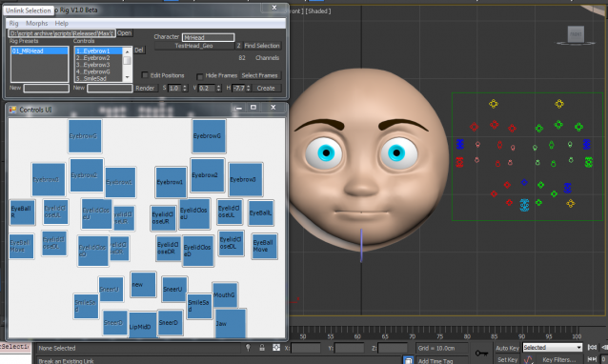The width and height of the screenshot is (608, 364).
Task: Click the Controls list scrollbar thumb
Action: (127, 60)
